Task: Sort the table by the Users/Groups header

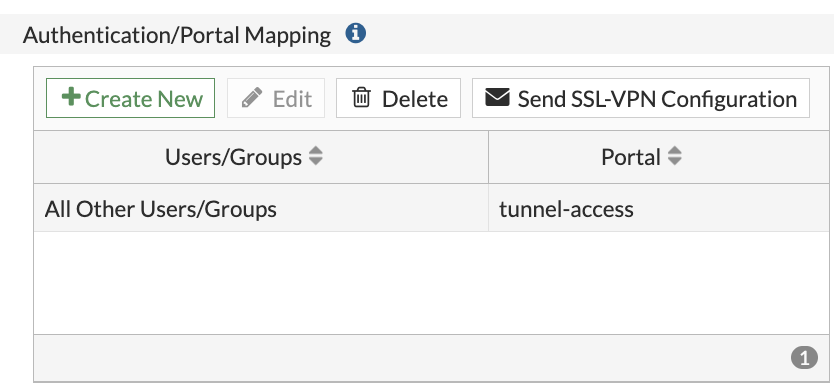Action: (233, 157)
